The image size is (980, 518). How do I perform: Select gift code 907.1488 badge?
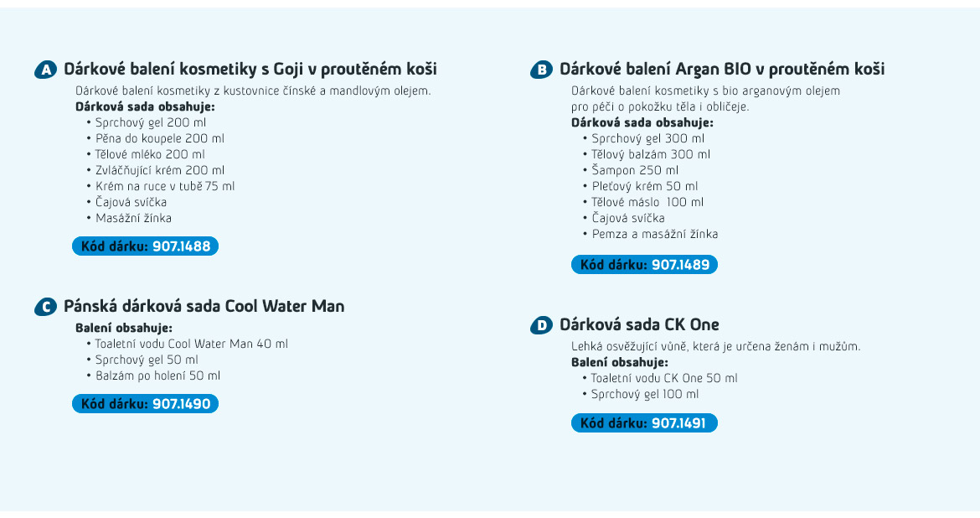pyautogui.click(x=146, y=246)
